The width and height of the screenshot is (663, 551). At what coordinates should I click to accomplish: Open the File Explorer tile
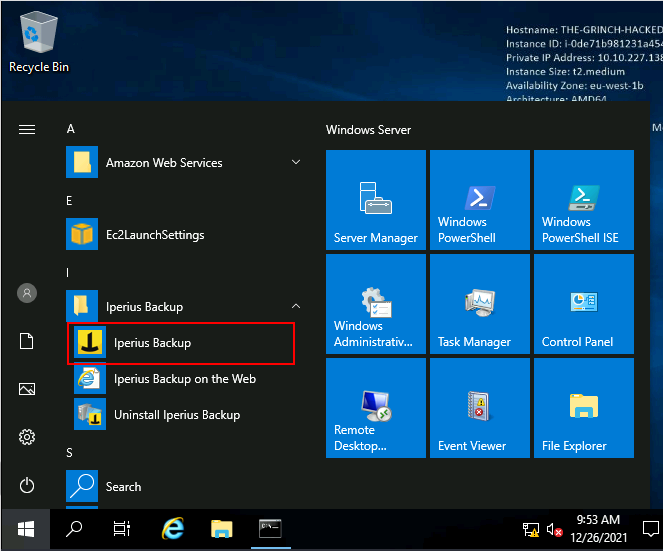[584, 408]
